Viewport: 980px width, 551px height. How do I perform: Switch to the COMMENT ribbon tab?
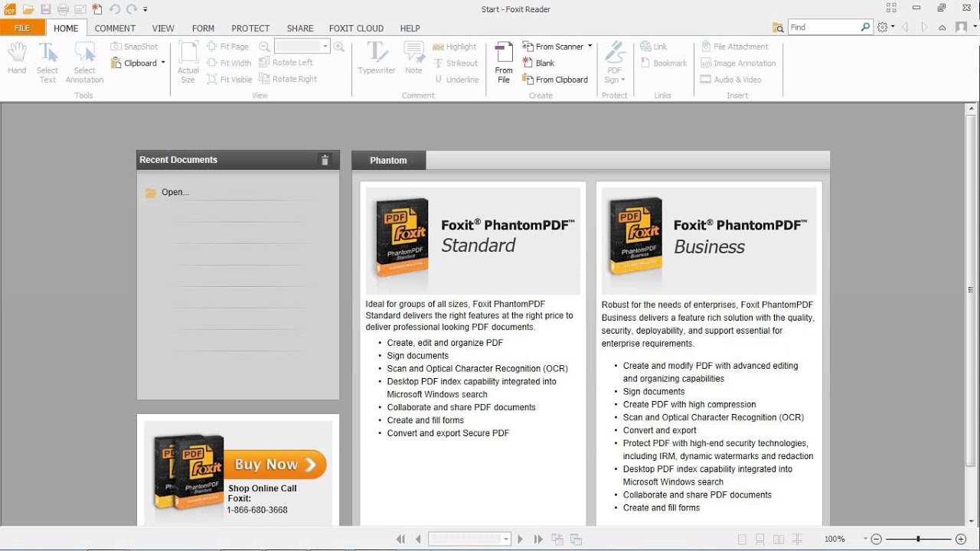pos(115,28)
